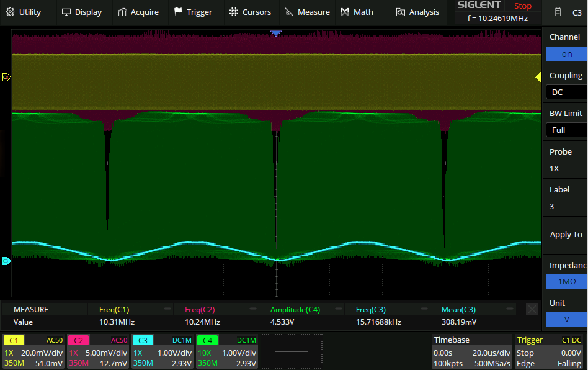Open the Acquire menu
Viewport: 588px width, 370px height.
pyautogui.click(x=138, y=12)
